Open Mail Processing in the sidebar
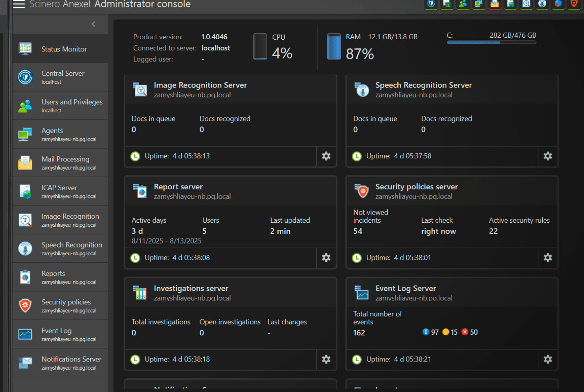 coord(60,163)
